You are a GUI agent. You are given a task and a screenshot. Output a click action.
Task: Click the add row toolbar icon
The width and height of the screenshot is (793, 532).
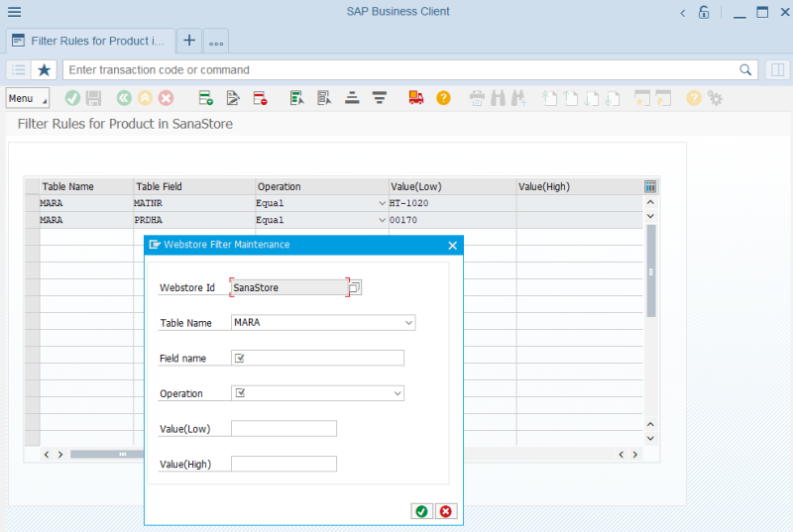coord(206,97)
